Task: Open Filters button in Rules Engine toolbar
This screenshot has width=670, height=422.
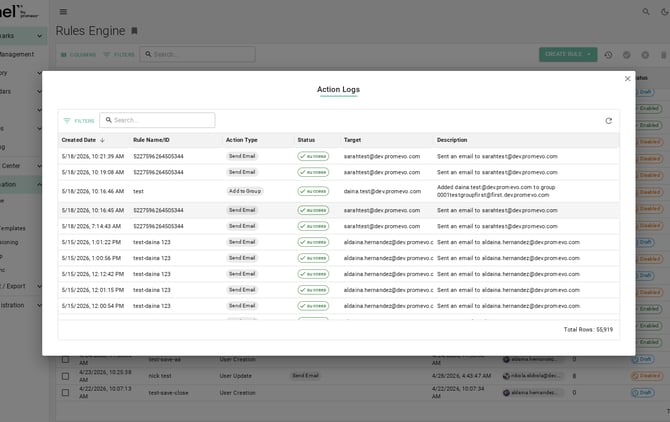Action: [119, 55]
